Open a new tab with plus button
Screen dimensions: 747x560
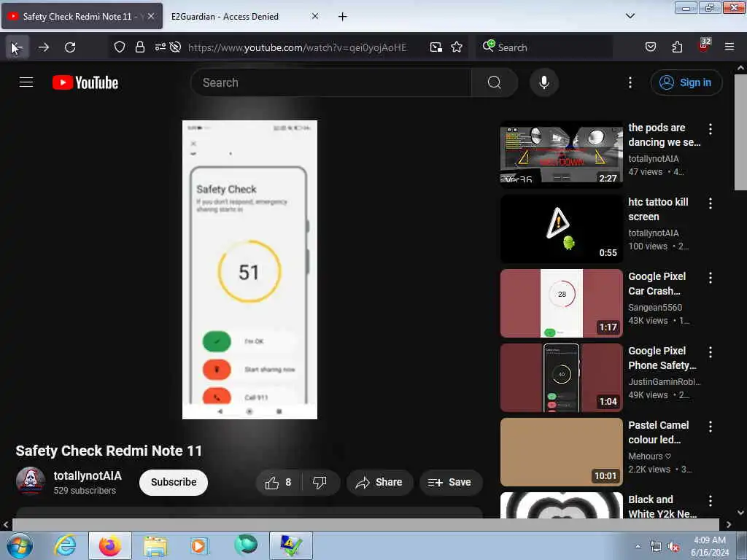342,17
